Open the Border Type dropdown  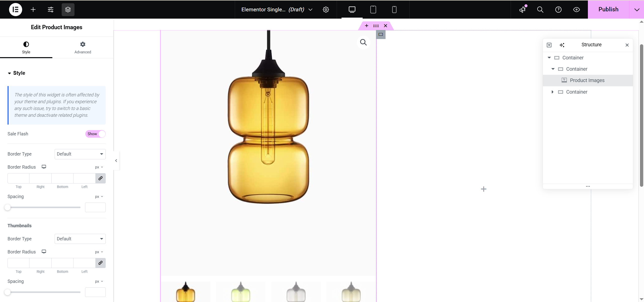click(80, 154)
